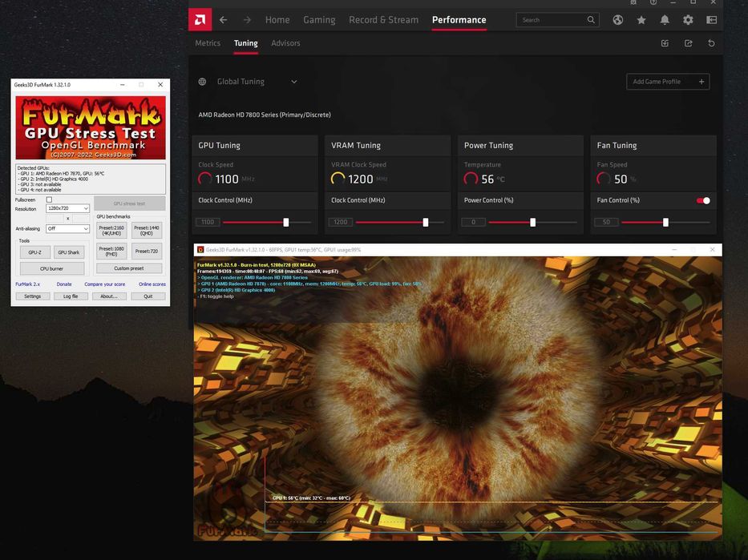Open favorites star icon

(641, 20)
